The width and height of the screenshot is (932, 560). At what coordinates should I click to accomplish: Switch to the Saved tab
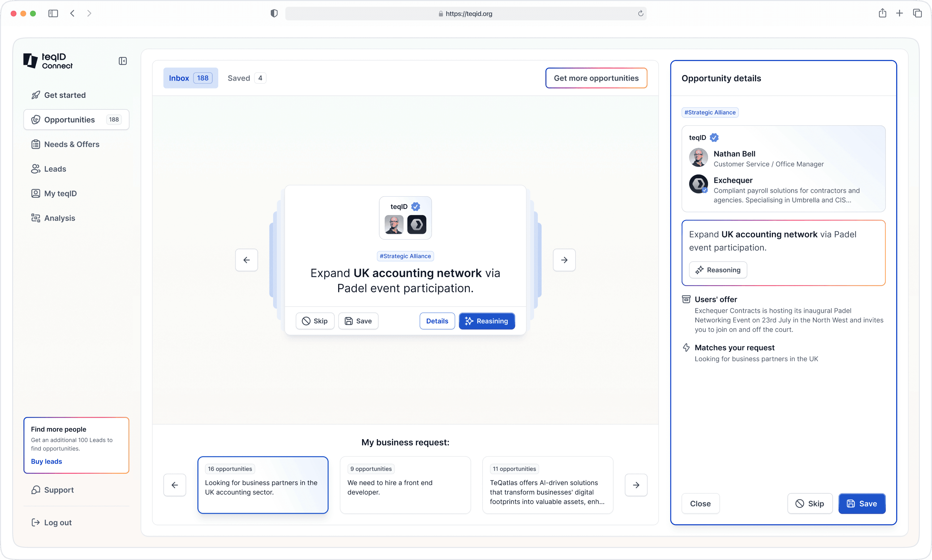246,78
